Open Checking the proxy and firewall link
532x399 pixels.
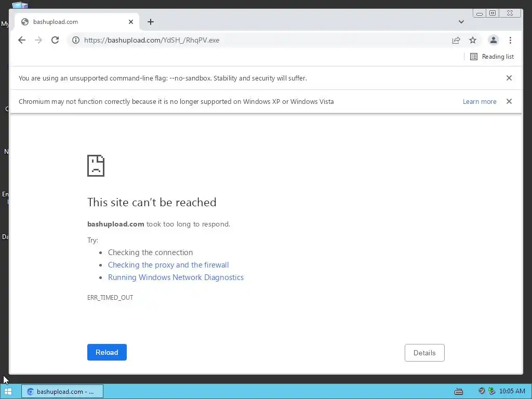point(168,264)
